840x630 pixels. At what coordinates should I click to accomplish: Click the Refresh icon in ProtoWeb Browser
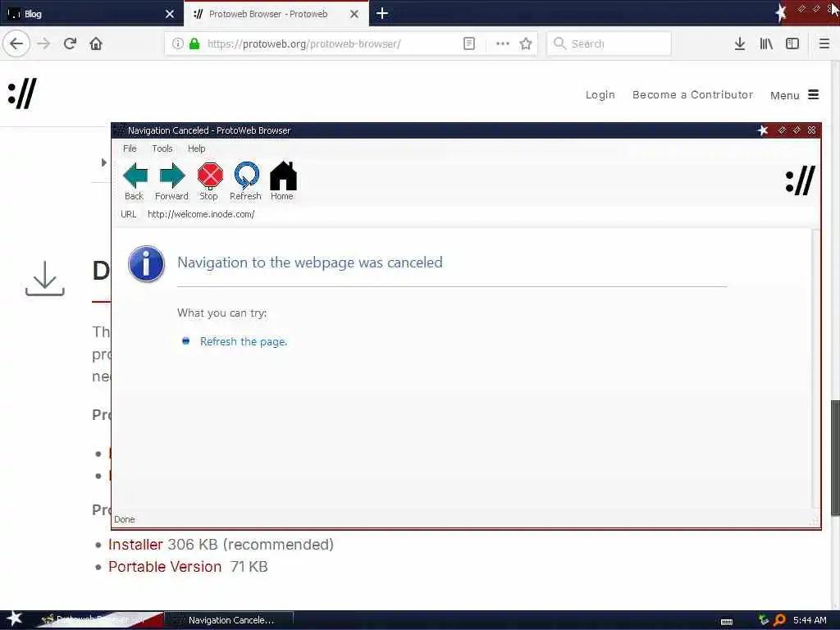pyautogui.click(x=246, y=176)
